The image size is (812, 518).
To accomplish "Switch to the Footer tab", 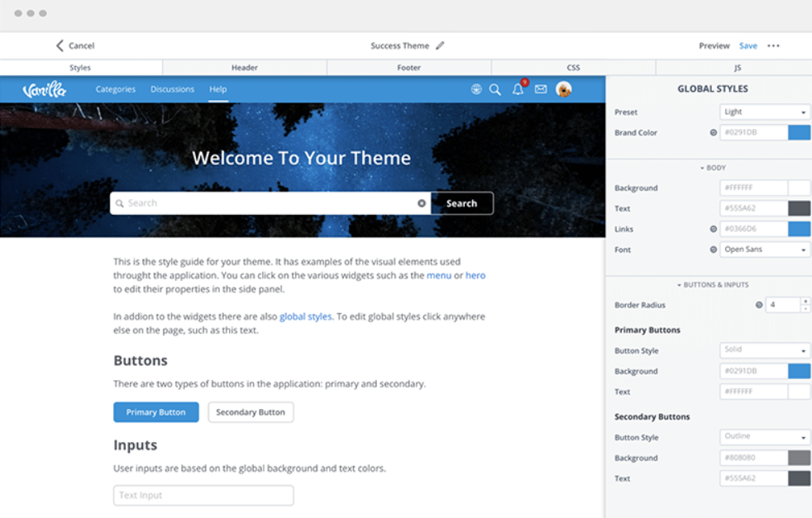I will click(408, 67).
